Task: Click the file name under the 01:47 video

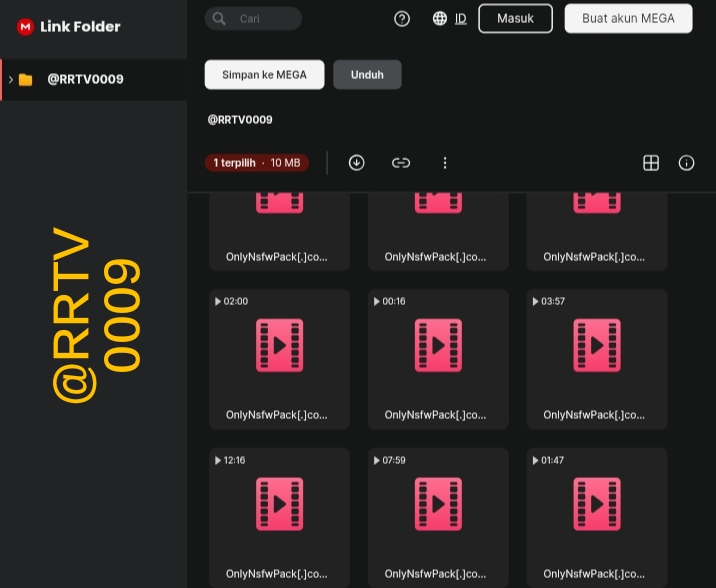Action: click(594, 574)
